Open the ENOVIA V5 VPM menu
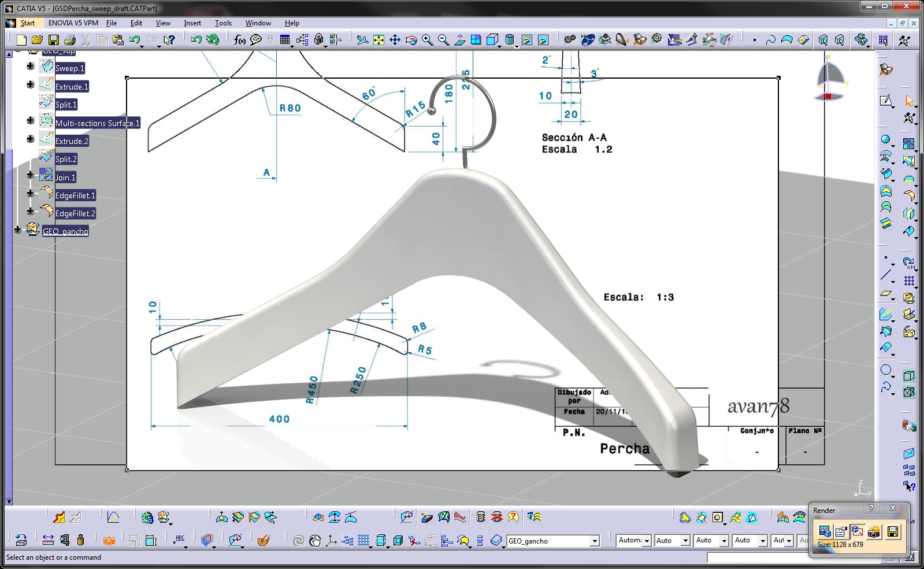Screen dimensions: 924x569 pos(73,23)
